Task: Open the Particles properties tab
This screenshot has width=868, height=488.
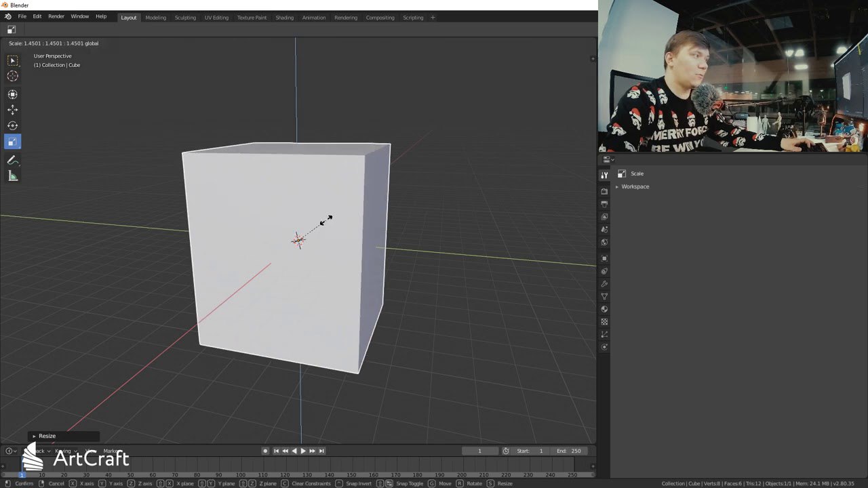Action: coord(604,334)
